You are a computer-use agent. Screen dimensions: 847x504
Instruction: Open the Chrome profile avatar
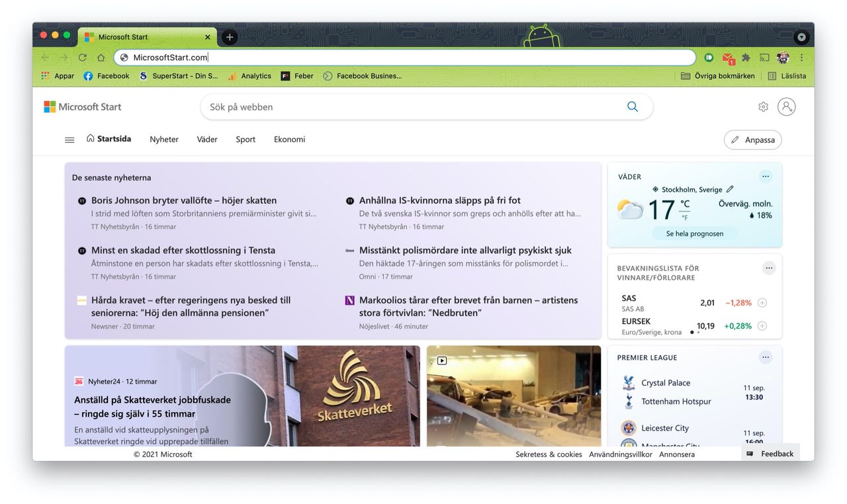pos(783,58)
